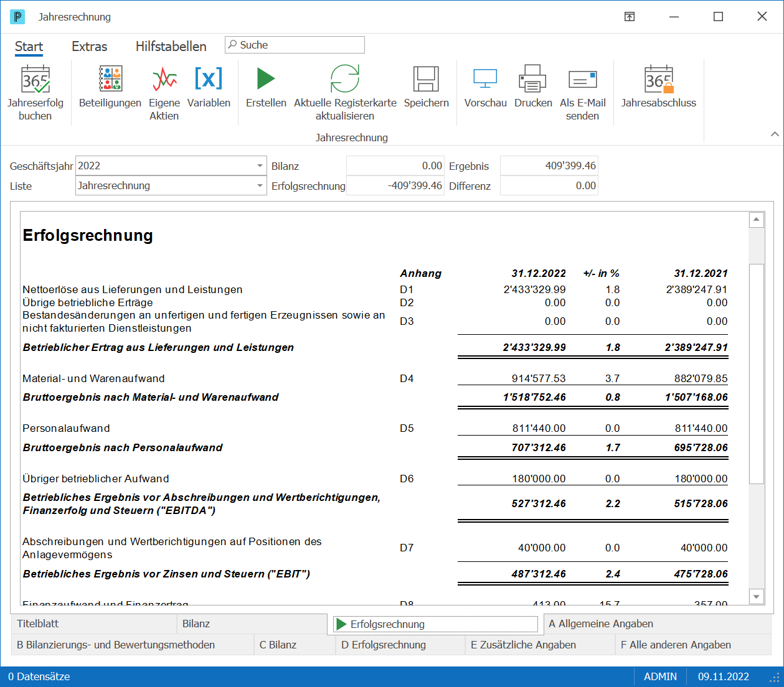This screenshot has width=784, height=687.
Task: Switch to the Extras ribbon tab
Action: (89, 47)
